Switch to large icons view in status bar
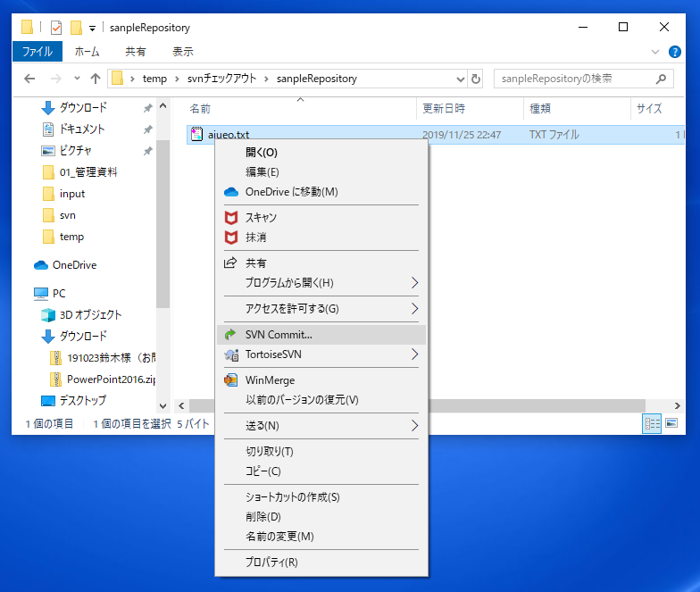The width and height of the screenshot is (700, 592). (x=671, y=423)
